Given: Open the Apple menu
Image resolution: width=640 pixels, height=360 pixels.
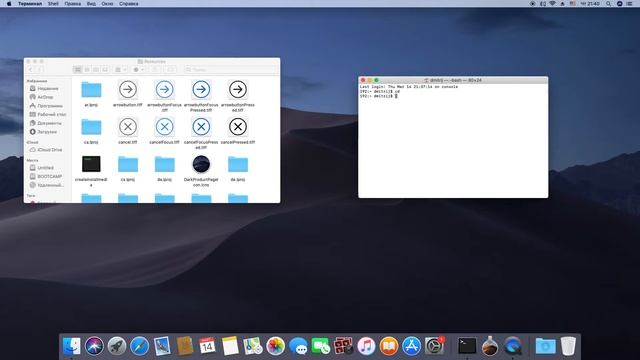Looking at the screenshot, I should (x=9, y=4).
